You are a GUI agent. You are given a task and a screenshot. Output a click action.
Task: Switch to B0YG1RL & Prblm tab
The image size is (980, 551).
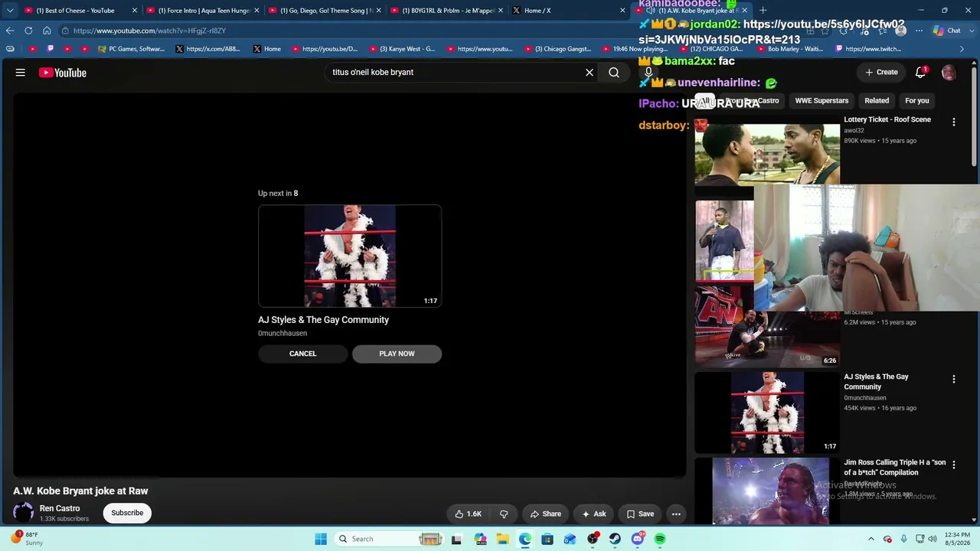446,11
